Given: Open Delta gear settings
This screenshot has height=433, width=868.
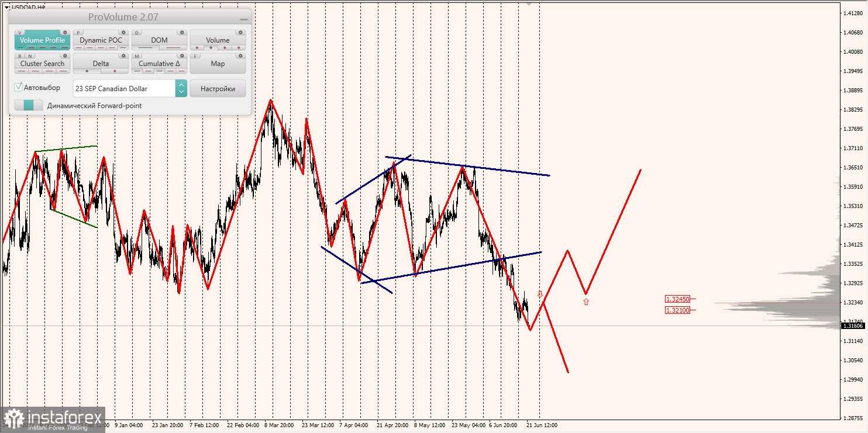Looking at the screenshot, I should [123, 56].
